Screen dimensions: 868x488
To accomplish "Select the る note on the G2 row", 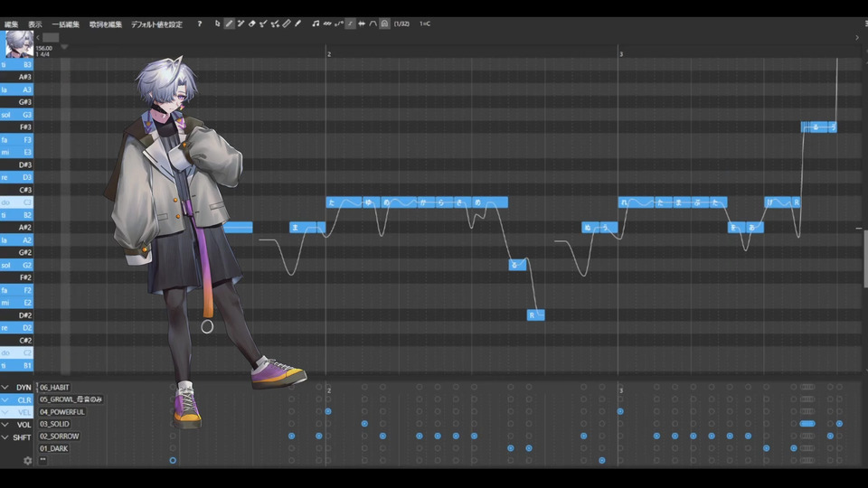I will point(517,265).
